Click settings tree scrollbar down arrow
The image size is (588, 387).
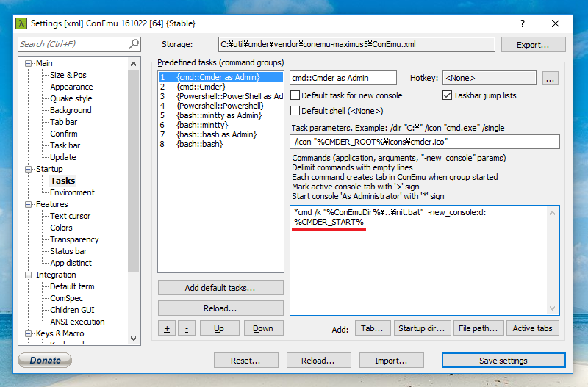click(134, 339)
